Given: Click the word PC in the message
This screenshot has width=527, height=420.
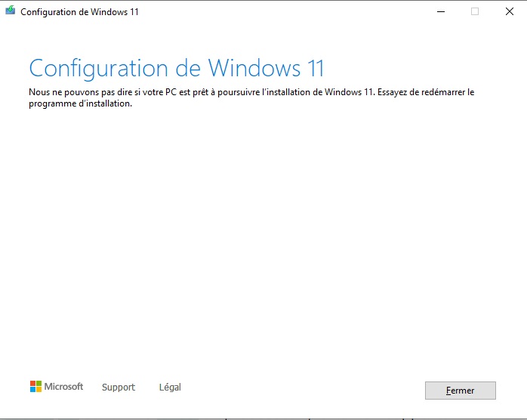Looking at the screenshot, I should click(x=171, y=92).
